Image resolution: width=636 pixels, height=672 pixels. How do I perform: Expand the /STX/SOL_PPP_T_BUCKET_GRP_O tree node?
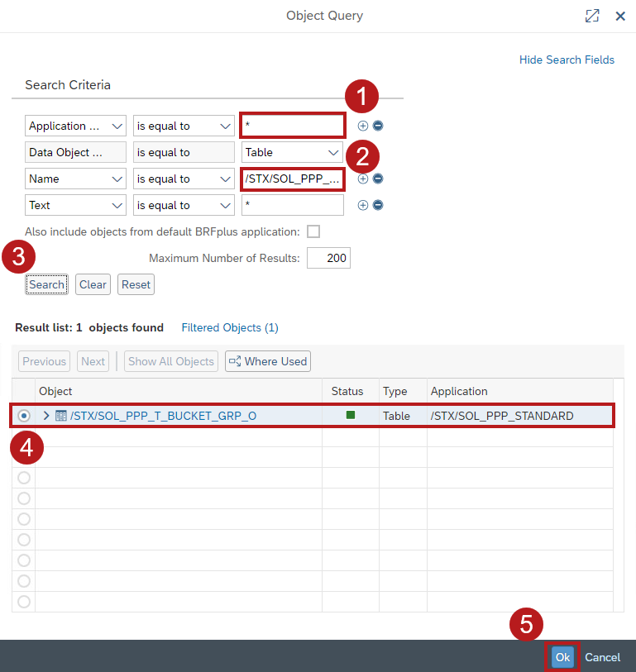point(46,416)
